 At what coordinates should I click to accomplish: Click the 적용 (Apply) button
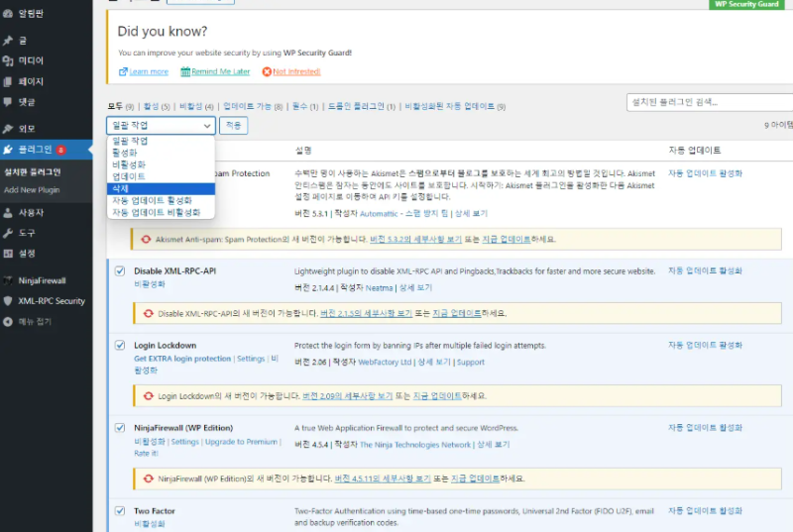tap(233, 125)
